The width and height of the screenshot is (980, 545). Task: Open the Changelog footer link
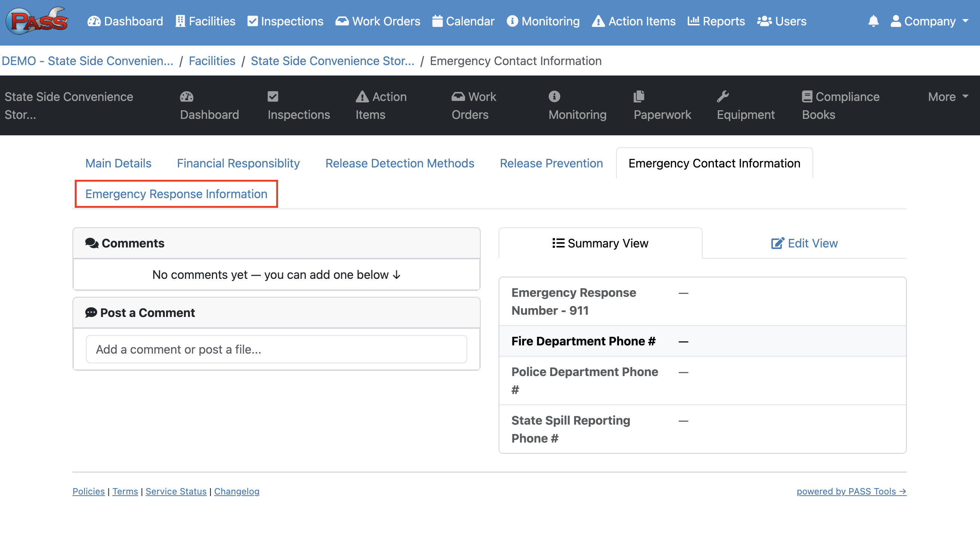coord(236,491)
